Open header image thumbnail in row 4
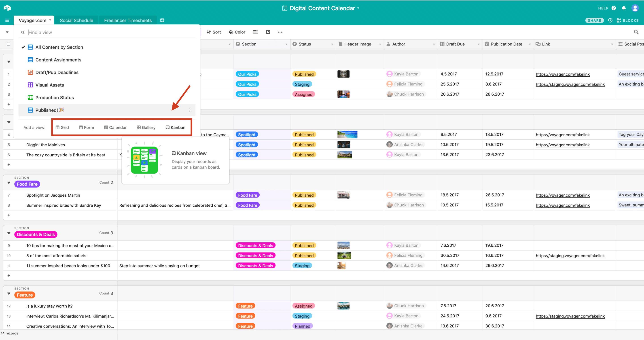This screenshot has width=644, height=340. coord(347,134)
